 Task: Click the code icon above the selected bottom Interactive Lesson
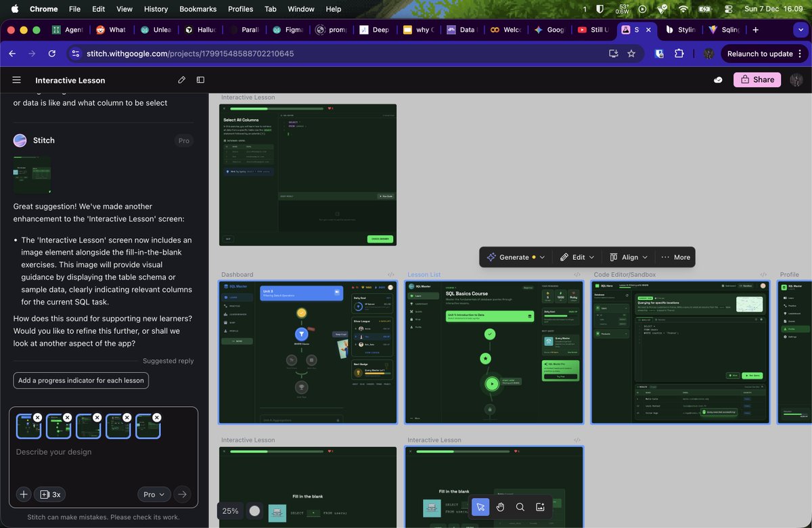coord(577,440)
